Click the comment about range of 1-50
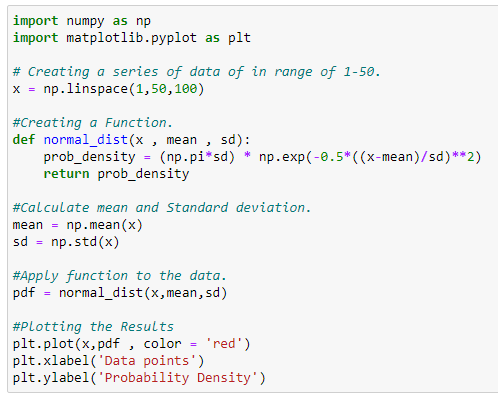 click(197, 72)
